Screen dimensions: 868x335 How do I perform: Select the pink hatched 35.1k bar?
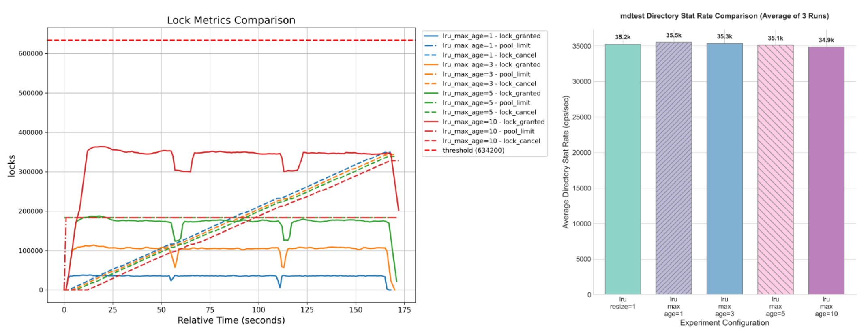[775, 170]
